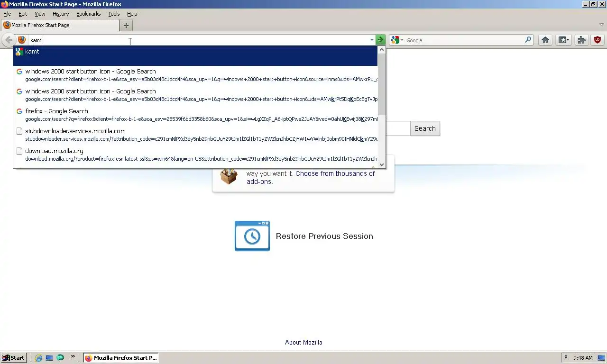Screen dimensions: 607x364
Task: Open the History menu
Action: [61, 14]
